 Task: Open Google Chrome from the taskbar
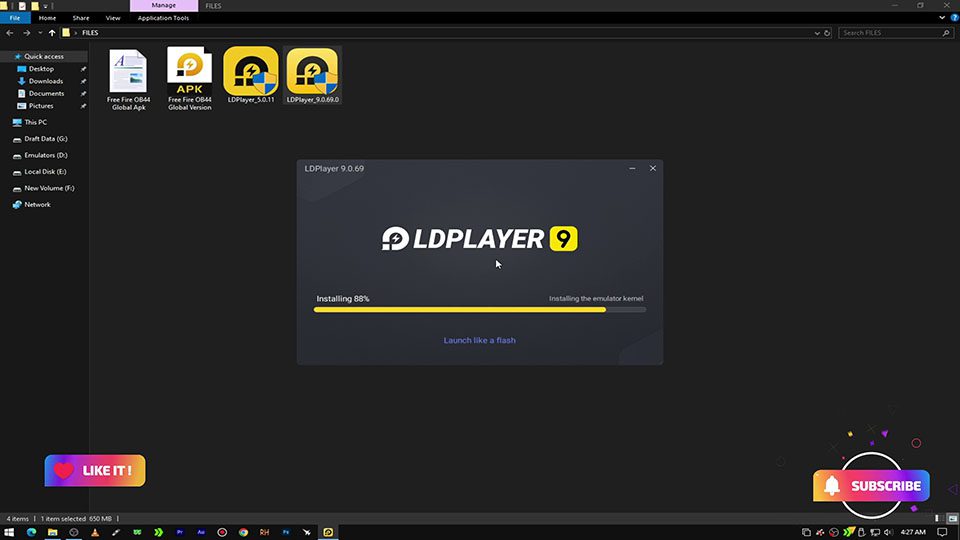point(244,533)
